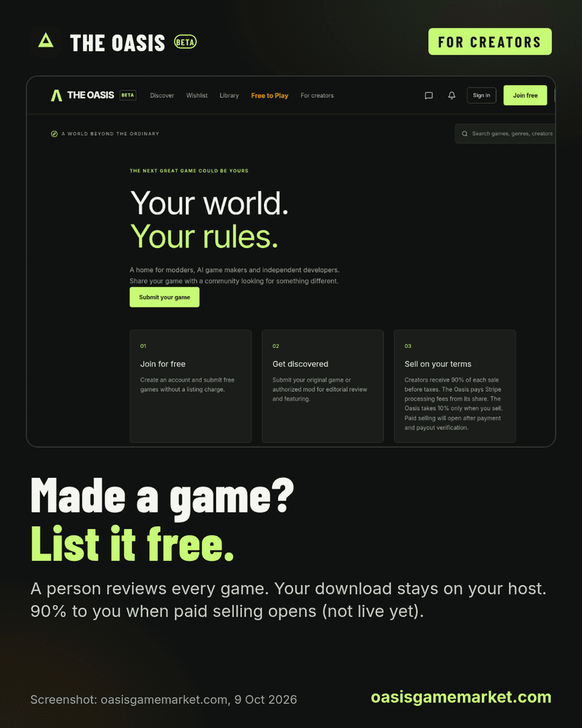Click the magnifier icon in the search box

[465, 133]
